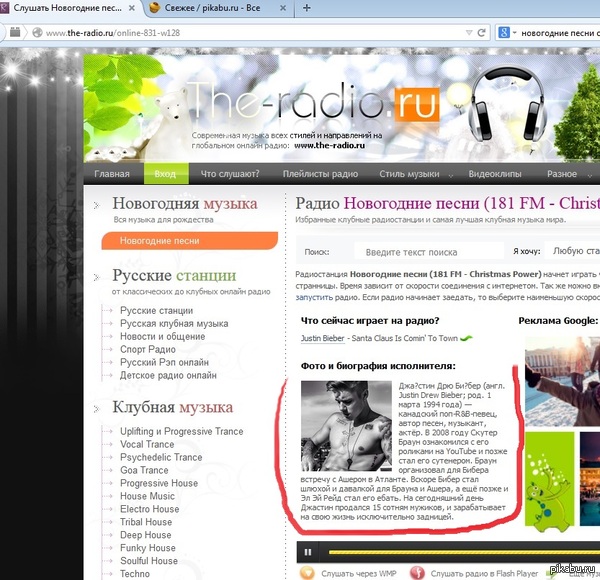Open Progressive House link
The width and height of the screenshot is (600, 580).
159,483
